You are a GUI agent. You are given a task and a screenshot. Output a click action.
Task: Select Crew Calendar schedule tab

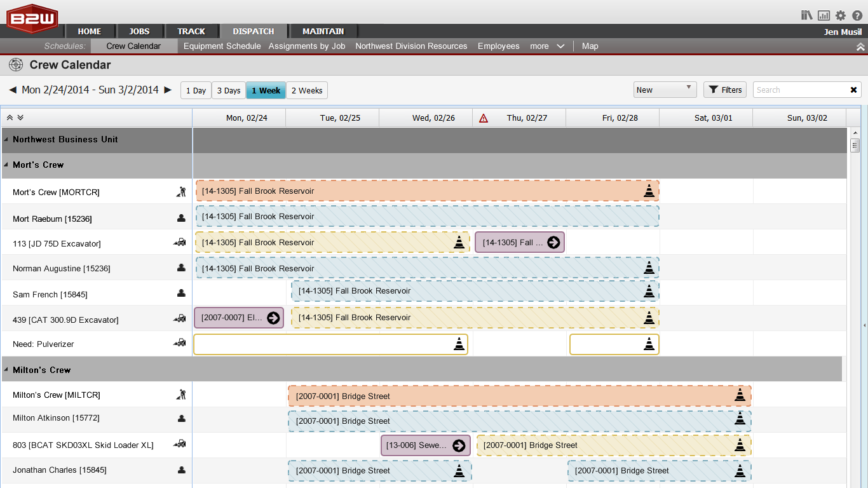coord(133,46)
